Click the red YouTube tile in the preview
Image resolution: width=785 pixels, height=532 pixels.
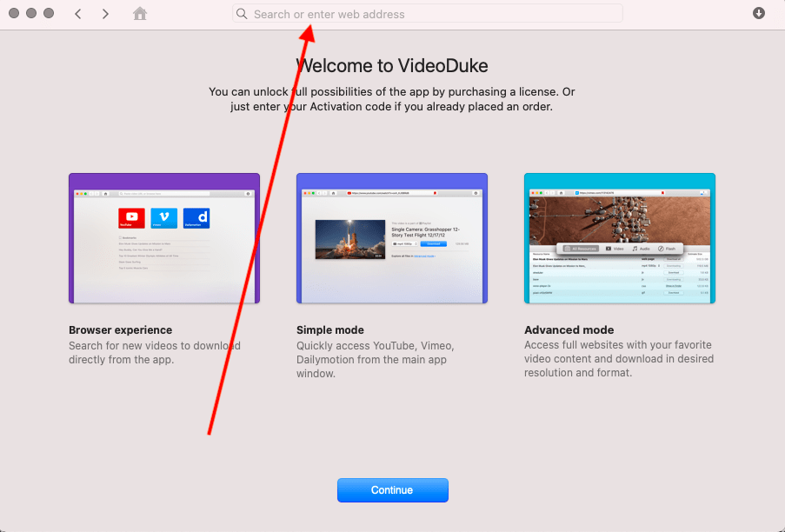(132, 217)
